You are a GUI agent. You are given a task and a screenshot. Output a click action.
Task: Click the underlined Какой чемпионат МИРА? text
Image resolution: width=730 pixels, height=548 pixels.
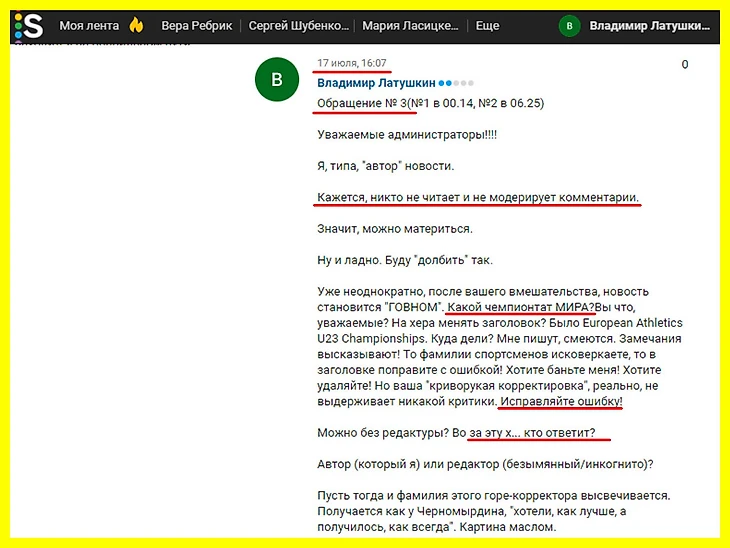click(x=521, y=308)
